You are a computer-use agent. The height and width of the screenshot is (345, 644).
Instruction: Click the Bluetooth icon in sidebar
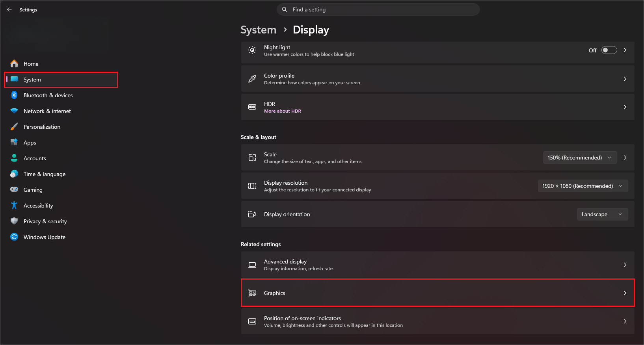pyautogui.click(x=14, y=95)
